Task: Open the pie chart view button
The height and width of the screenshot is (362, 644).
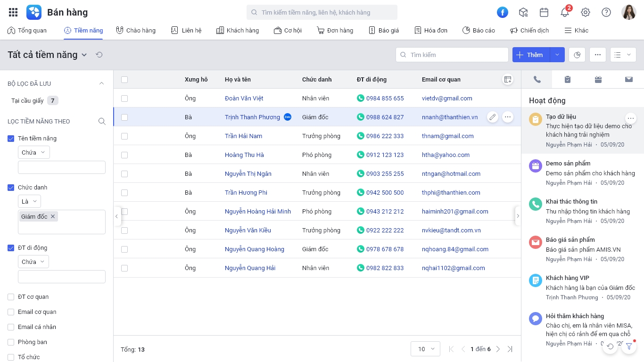Action: click(577, 55)
